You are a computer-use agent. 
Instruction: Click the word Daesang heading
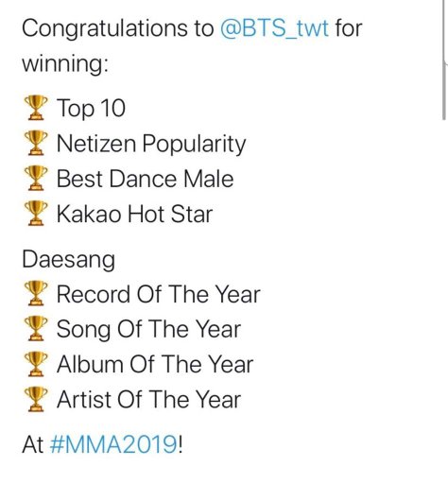tap(68, 260)
